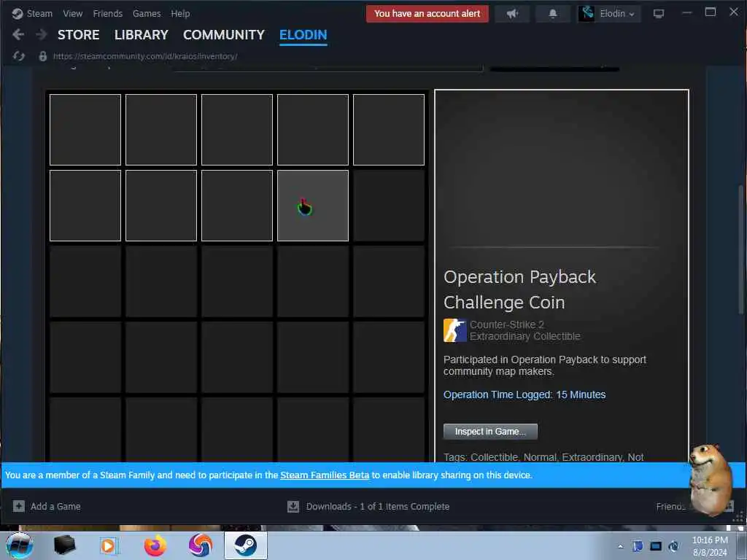
Task: Select the highlighted inventory slot under the cursor
Action: coord(313,206)
